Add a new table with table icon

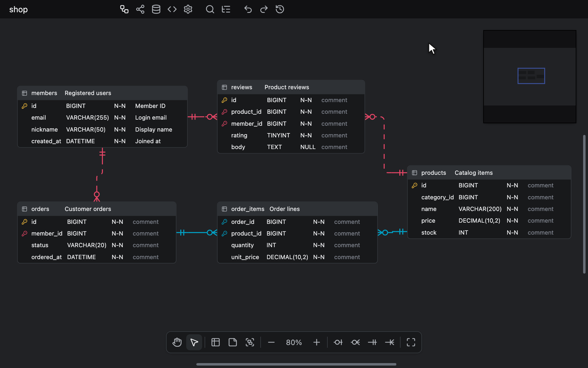click(x=216, y=342)
